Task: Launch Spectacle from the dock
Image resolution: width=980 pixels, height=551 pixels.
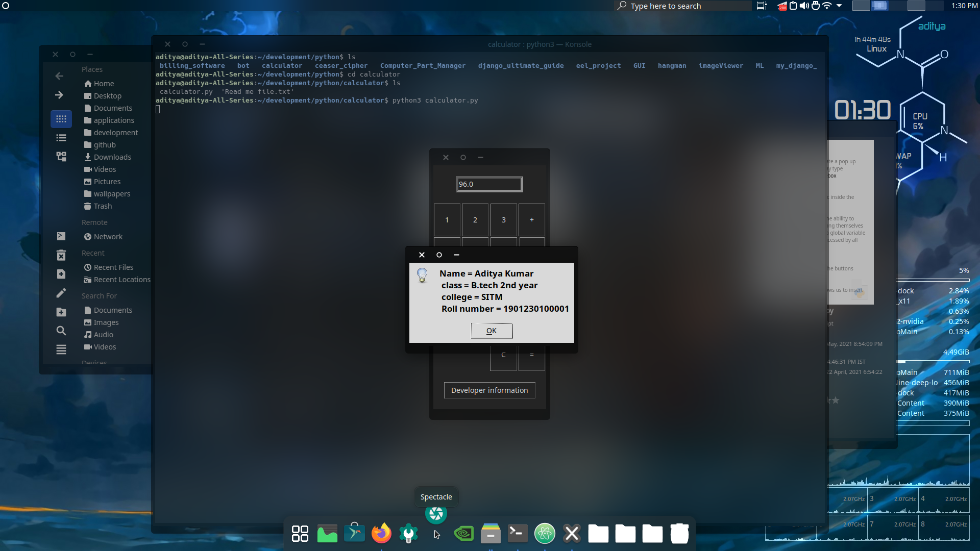Action: pos(436,514)
